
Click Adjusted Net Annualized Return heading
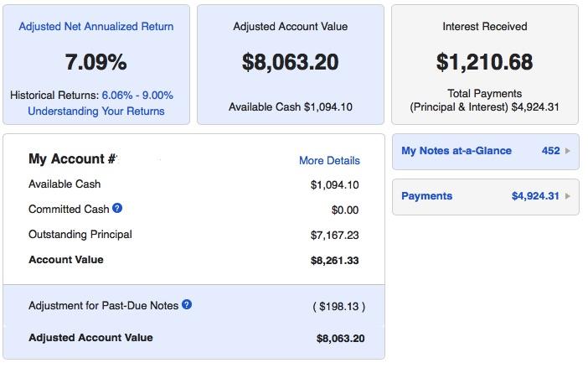click(96, 26)
